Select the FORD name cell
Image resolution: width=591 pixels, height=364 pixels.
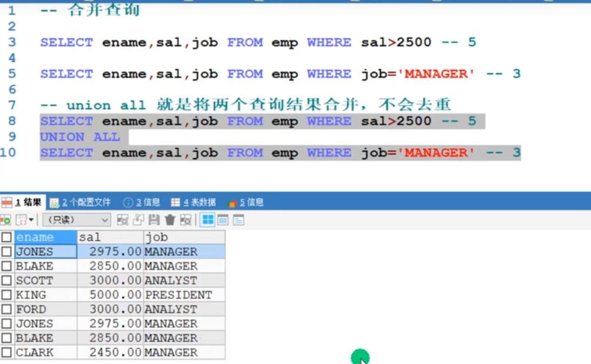click(x=46, y=309)
